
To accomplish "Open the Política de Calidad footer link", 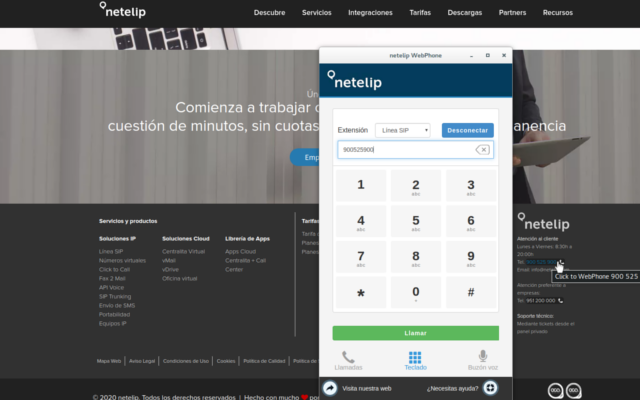I will pyautogui.click(x=264, y=361).
